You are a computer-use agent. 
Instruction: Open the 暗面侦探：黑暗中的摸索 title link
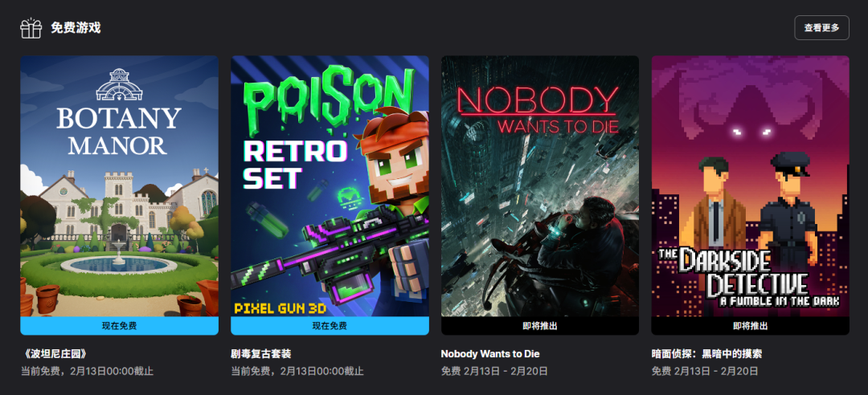pos(707,353)
